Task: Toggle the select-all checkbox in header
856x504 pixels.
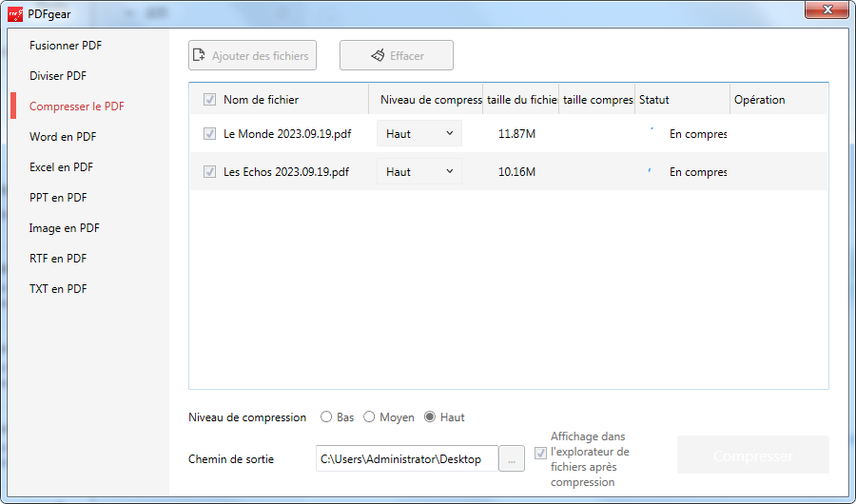Action: (x=209, y=100)
